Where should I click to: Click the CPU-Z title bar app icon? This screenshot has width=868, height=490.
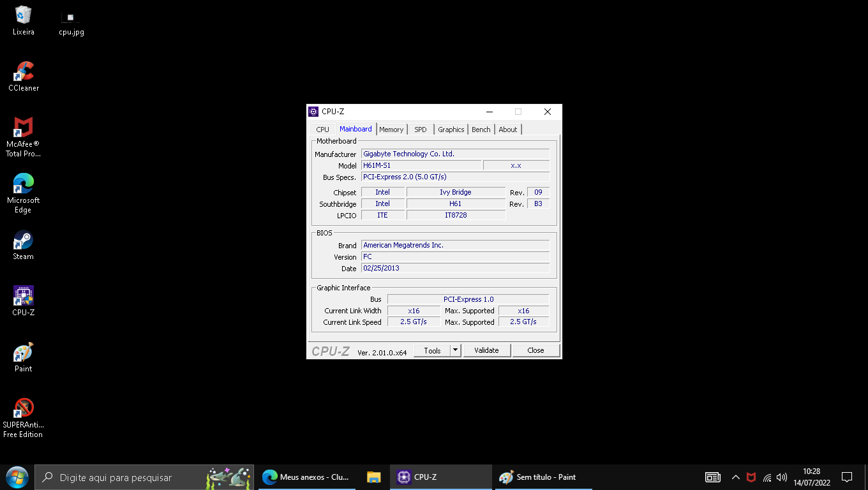click(313, 112)
